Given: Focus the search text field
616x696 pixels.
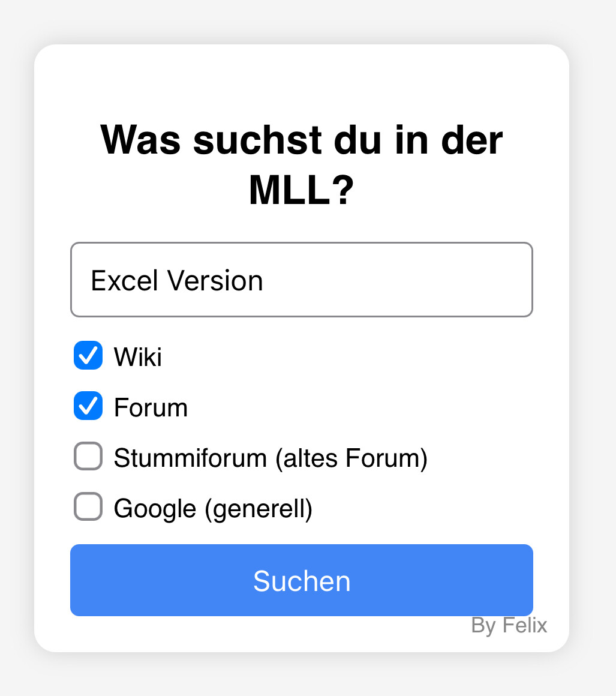Looking at the screenshot, I should coord(301,280).
